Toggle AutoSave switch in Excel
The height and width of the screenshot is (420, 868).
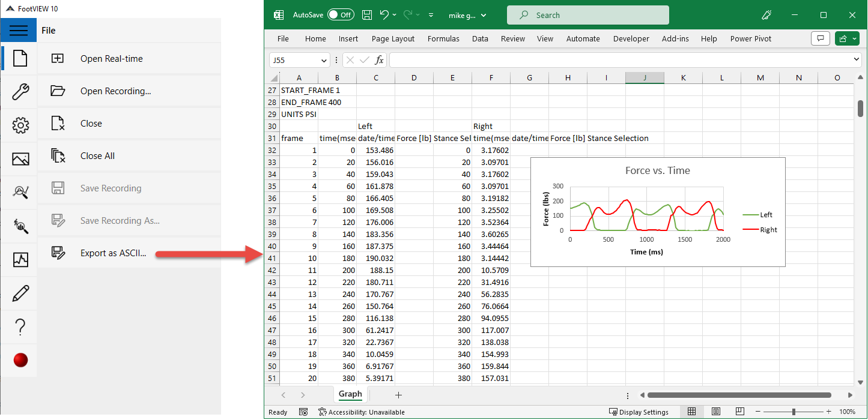click(341, 15)
